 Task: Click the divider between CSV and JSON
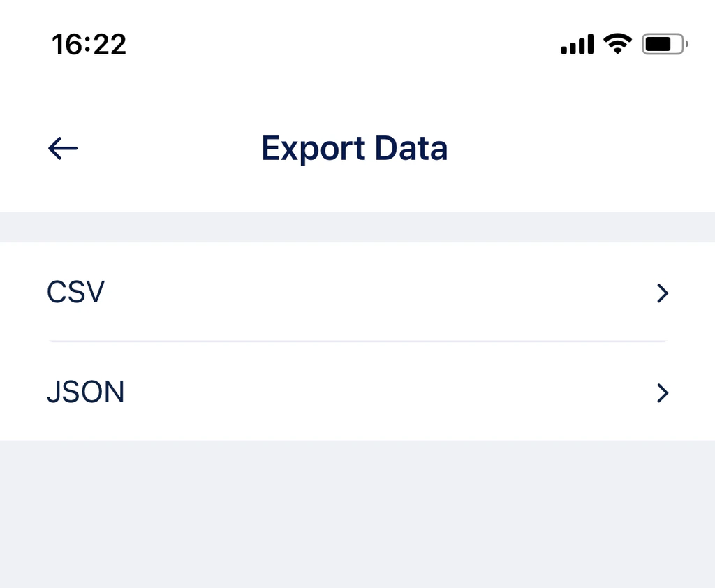point(357,341)
